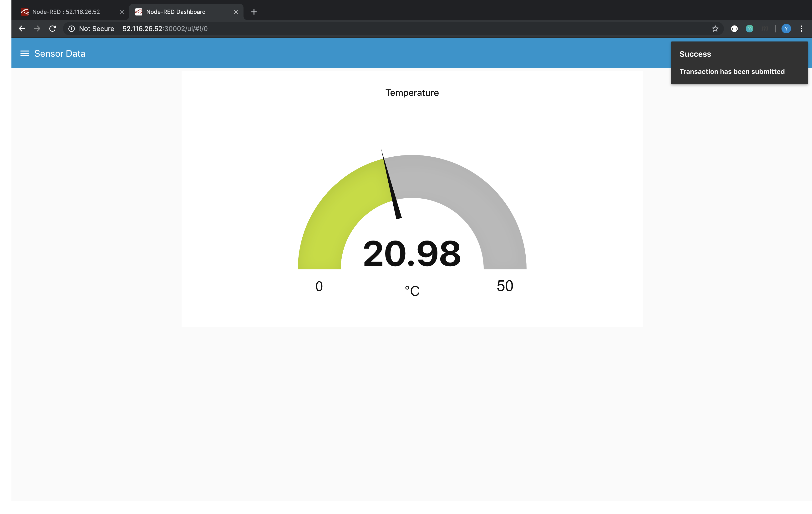Switch to Node-RED : 52.116.26.52 tab
The width and height of the screenshot is (812, 514).
[66, 12]
